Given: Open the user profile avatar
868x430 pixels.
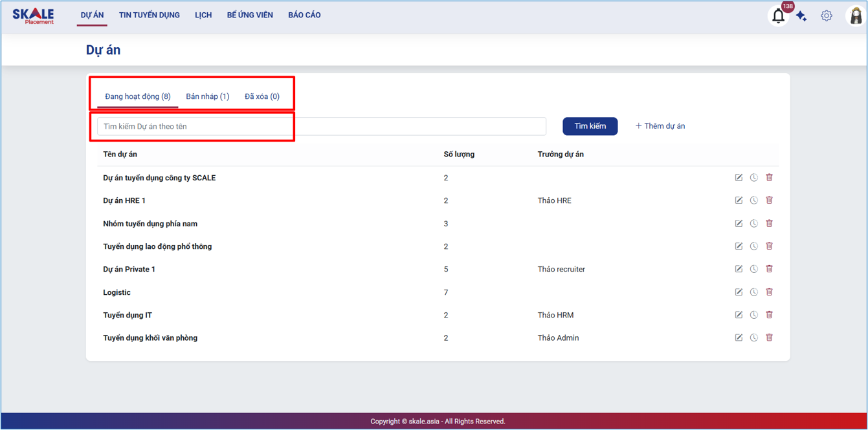Looking at the screenshot, I should click(x=856, y=16).
